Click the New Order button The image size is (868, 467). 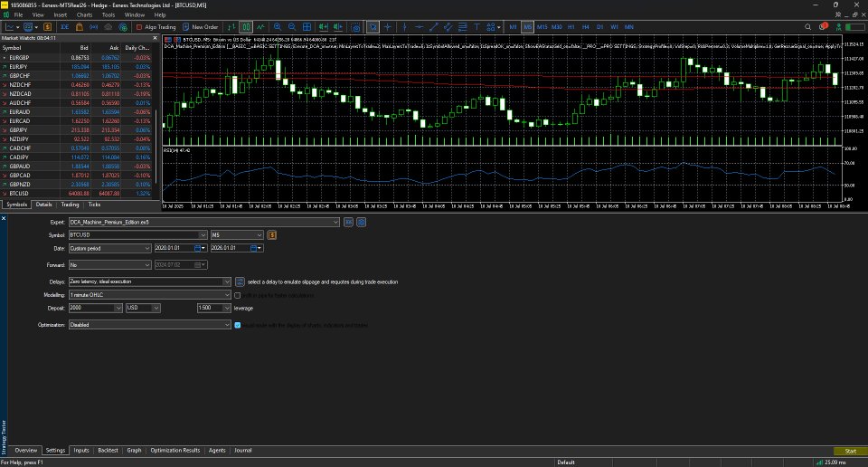201,26
